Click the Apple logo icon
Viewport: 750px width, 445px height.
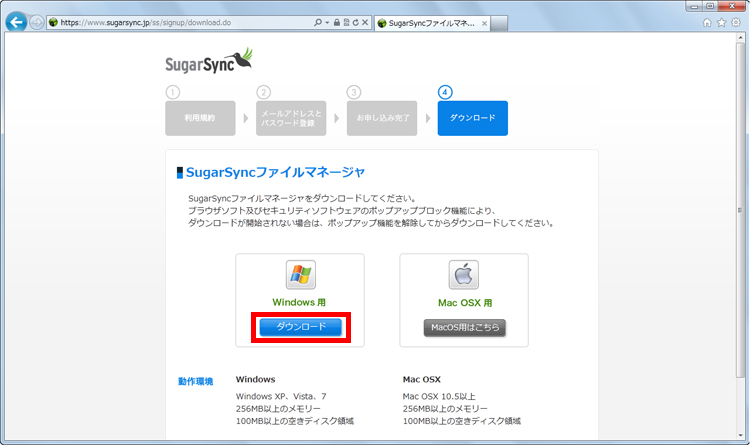(463, 275)
